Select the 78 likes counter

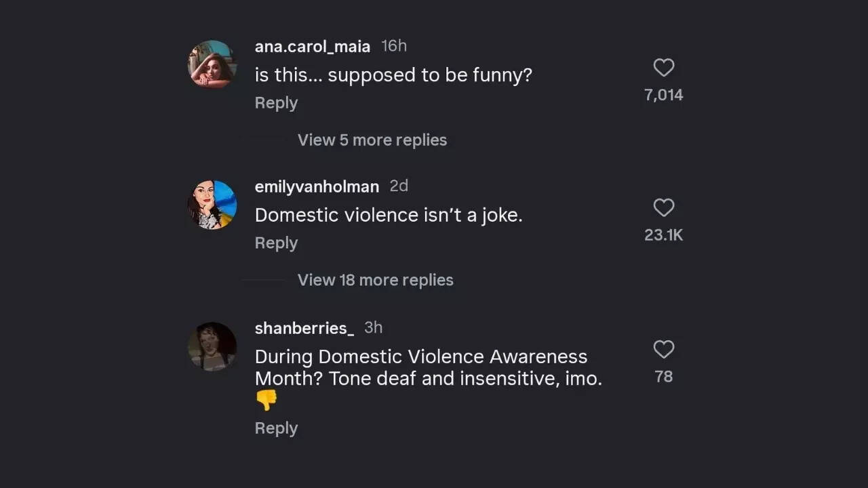663,377
